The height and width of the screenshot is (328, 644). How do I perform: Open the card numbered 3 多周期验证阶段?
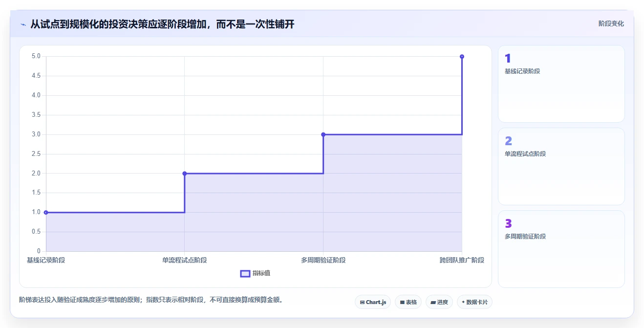[x=561, y=249]
